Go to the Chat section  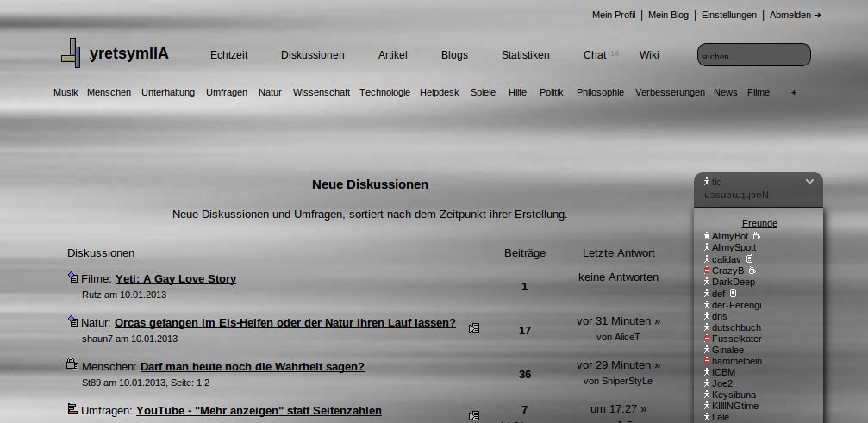click(595, 55)
